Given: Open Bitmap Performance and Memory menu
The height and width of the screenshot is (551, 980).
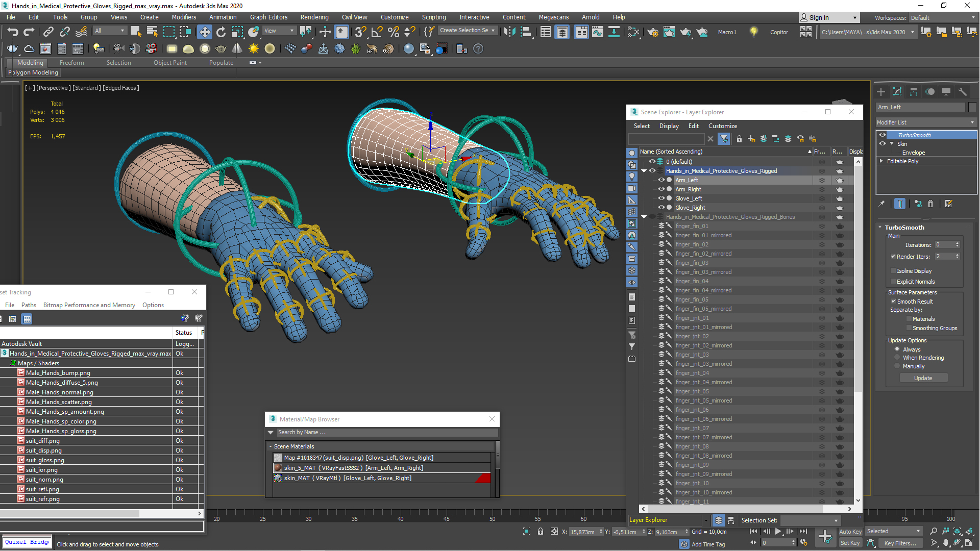Looking at the screenshot, I should [89, 305].
